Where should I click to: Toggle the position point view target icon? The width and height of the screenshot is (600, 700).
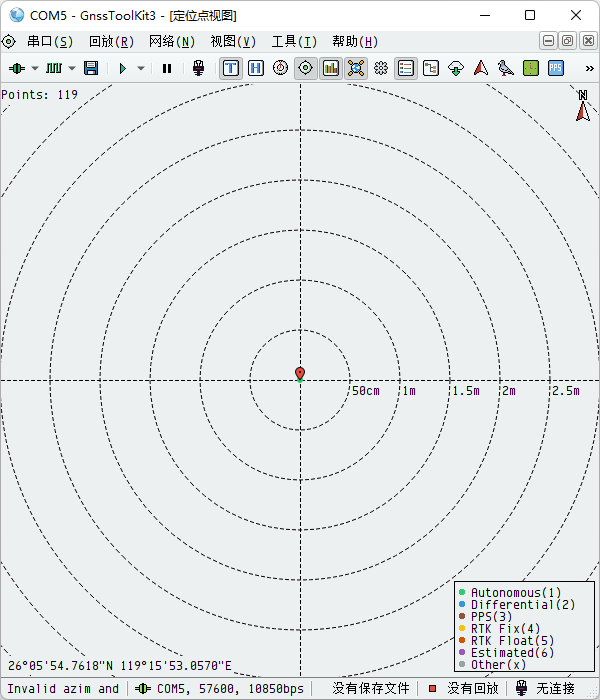pyautogui.click(x=306, y=68)
